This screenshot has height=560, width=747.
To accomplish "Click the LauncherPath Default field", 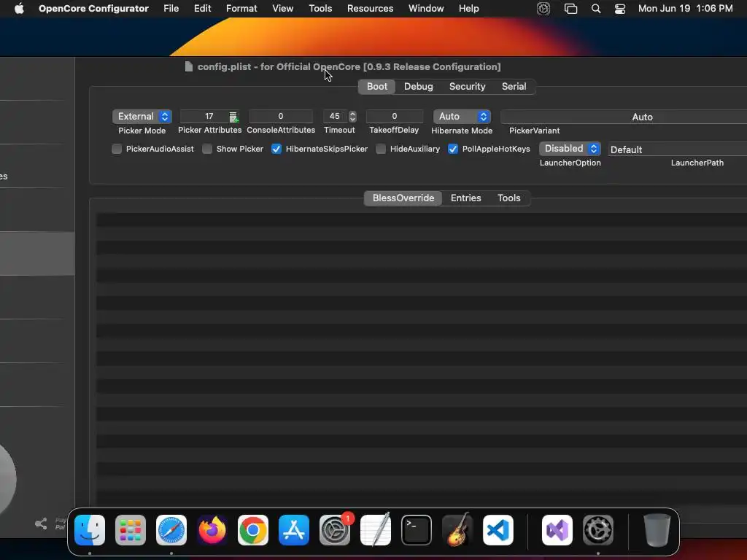I will click(676, 149).
